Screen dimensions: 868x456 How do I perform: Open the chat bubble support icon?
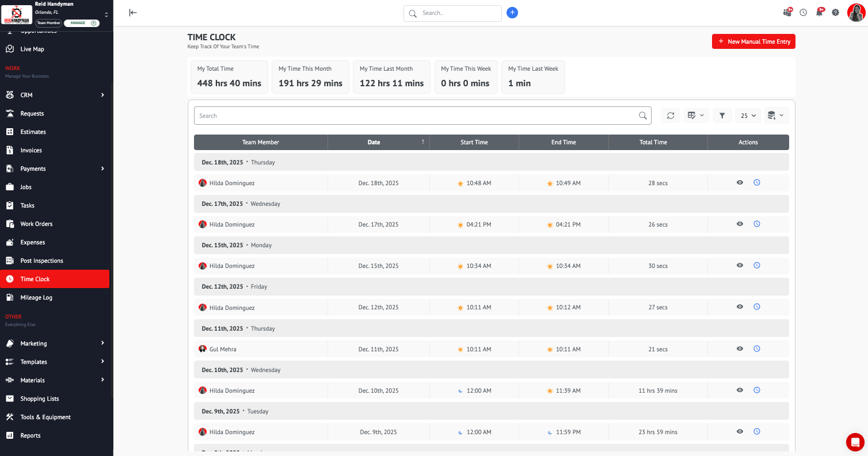pyautogui.click(x=855, y=442)
